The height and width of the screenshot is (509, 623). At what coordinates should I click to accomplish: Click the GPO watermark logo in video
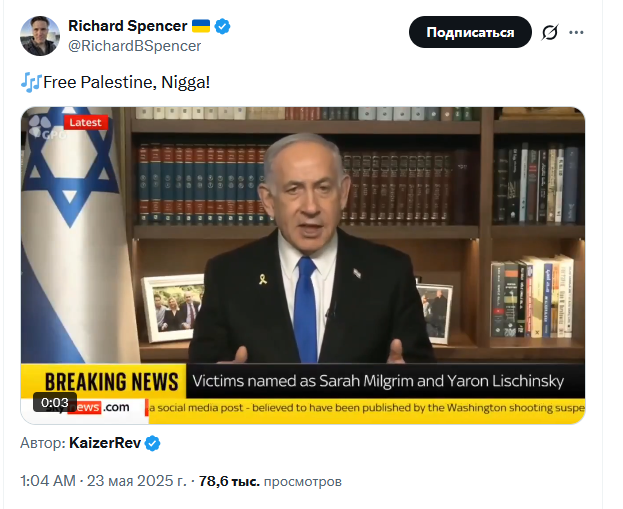click(46, 128)
